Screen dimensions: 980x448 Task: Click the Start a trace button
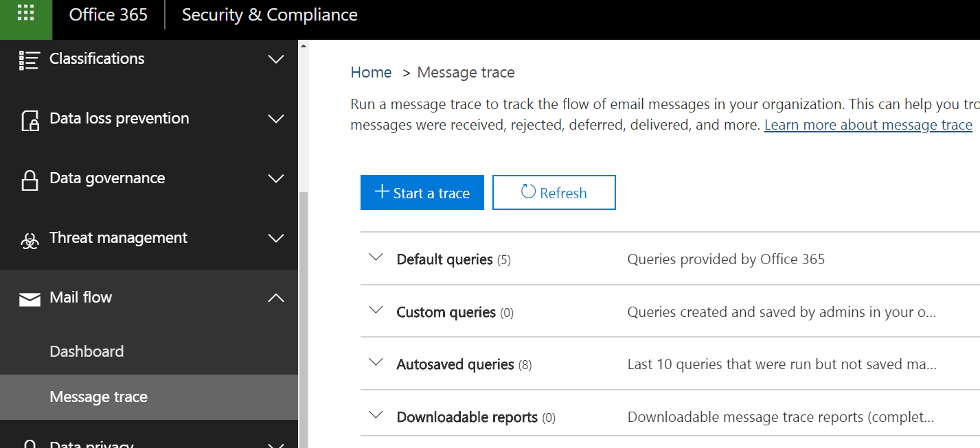pyautogui.click(x=422, y=192)
